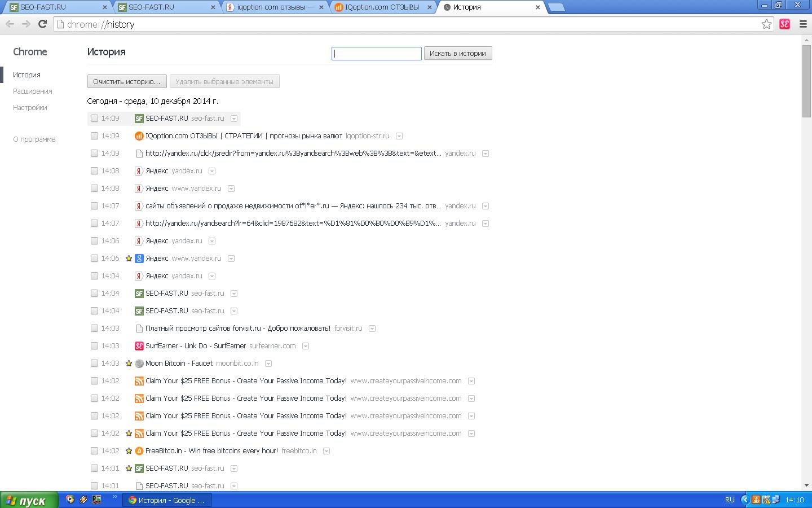Viewport: 812px width, 508px height.
Task: Click the FreeBitco.in entry favicon
Action: 139,451
